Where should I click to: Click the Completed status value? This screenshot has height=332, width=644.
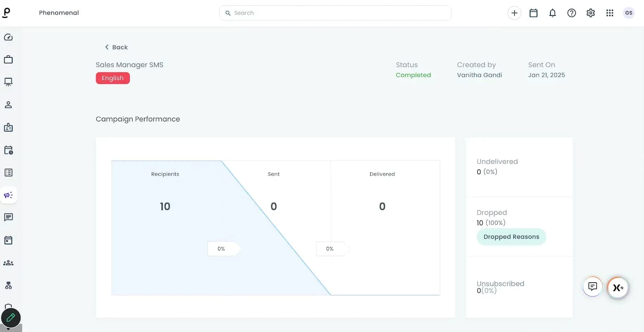click(x=413, y=75)
